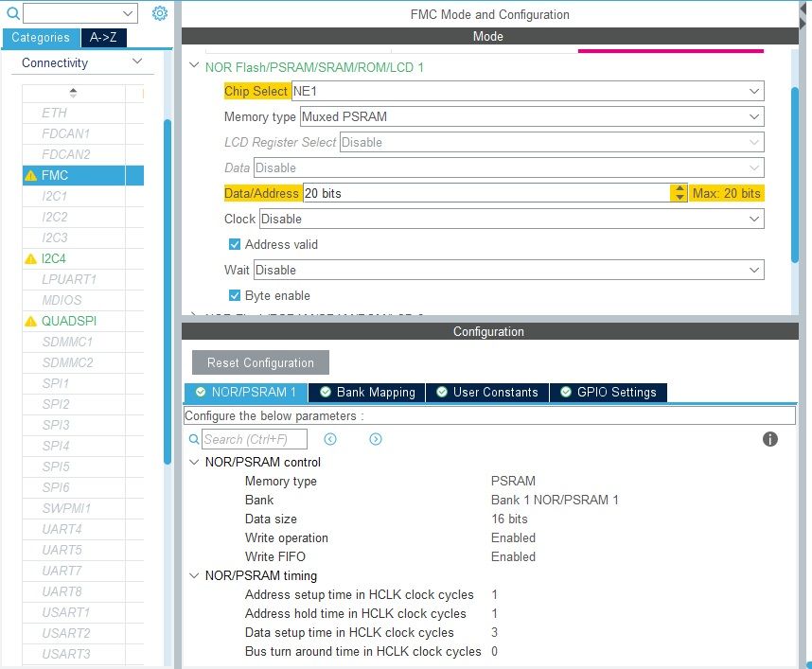Screen dimensions: 812x669
Task: Click the green check icon on NOR/PSRAM 1 tab
Action: [201, 392]
